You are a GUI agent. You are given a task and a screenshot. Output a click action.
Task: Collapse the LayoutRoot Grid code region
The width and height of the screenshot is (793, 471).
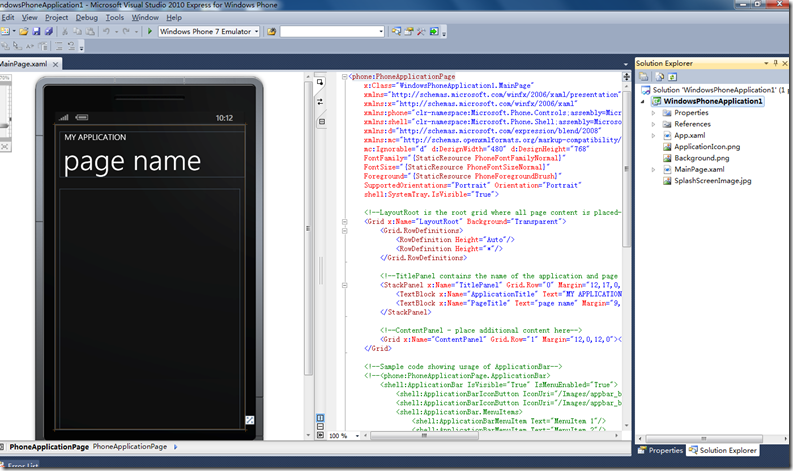click(x=345, y=222)
